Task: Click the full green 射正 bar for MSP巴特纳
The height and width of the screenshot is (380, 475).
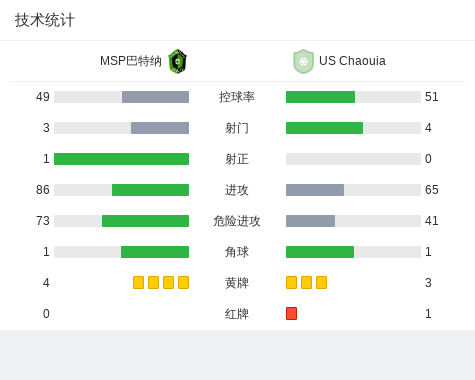Action: (121, 159)
